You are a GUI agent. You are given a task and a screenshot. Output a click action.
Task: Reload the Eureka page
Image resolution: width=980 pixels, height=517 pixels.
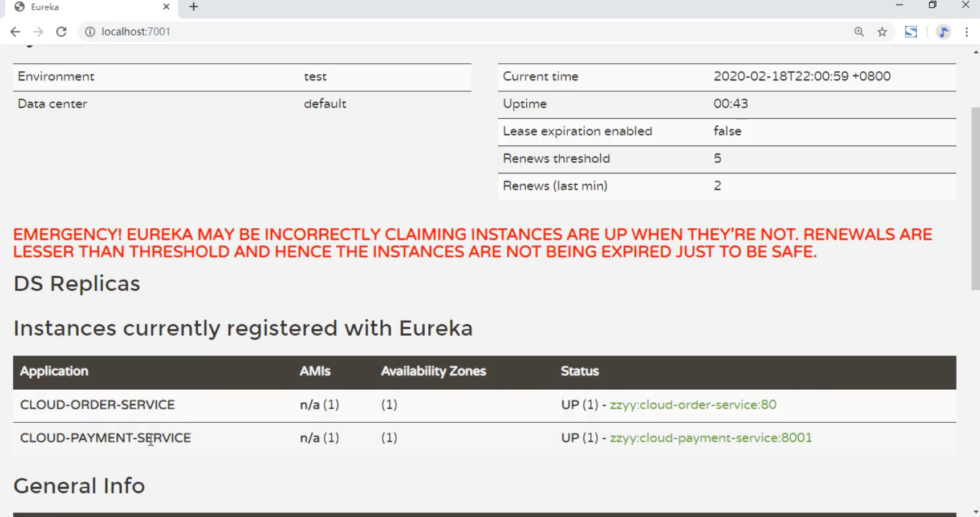62,32
